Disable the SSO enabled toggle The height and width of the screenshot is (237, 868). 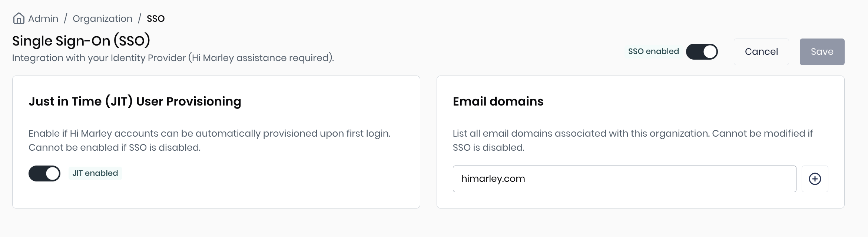click(x=702, y=52)
